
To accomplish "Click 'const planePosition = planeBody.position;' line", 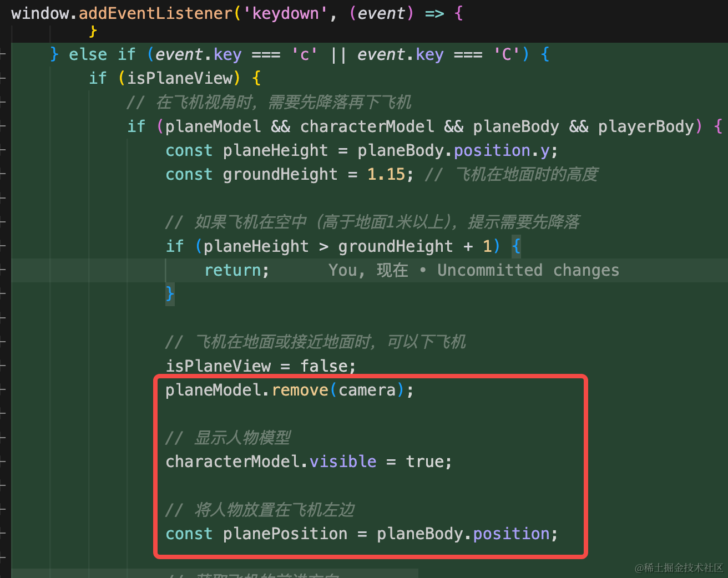I will 362,534.
